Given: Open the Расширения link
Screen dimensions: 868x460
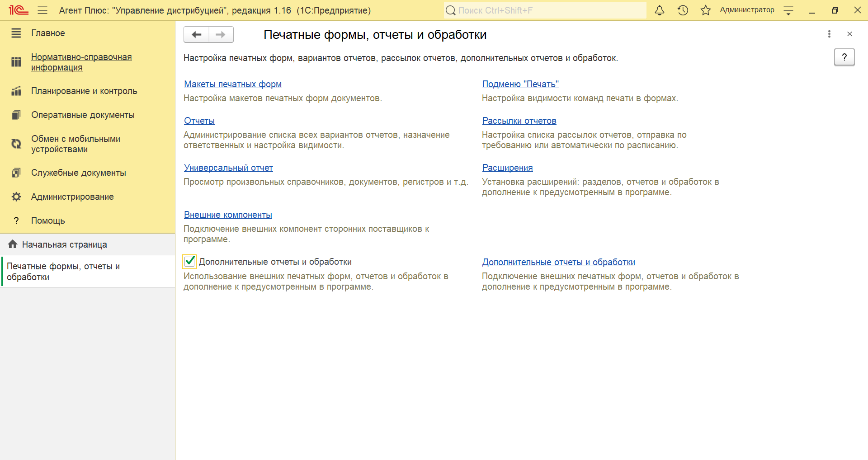Looking at the screenshot, I should pos(507,168).
